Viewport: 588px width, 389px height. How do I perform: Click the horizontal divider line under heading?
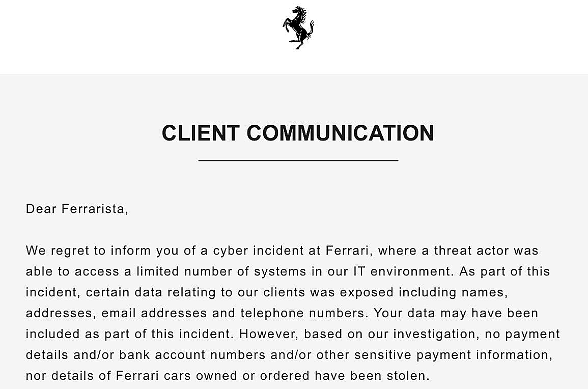(x=298, y=160)
